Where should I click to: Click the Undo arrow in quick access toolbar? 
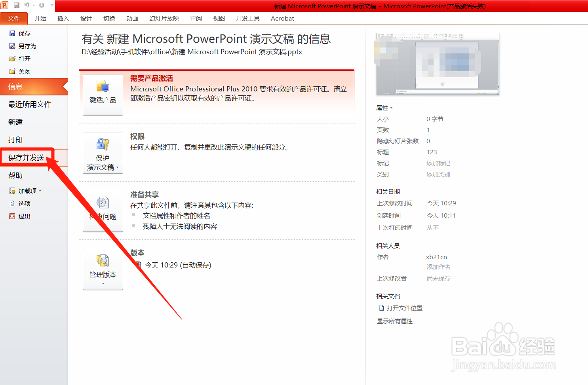point(27,5)
